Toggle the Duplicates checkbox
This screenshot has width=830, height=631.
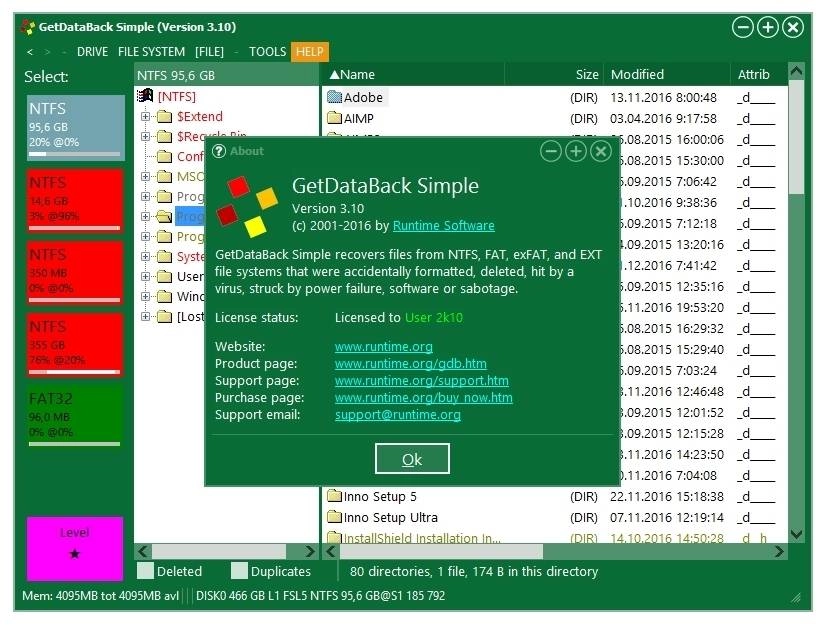click(x=239, y=571)
